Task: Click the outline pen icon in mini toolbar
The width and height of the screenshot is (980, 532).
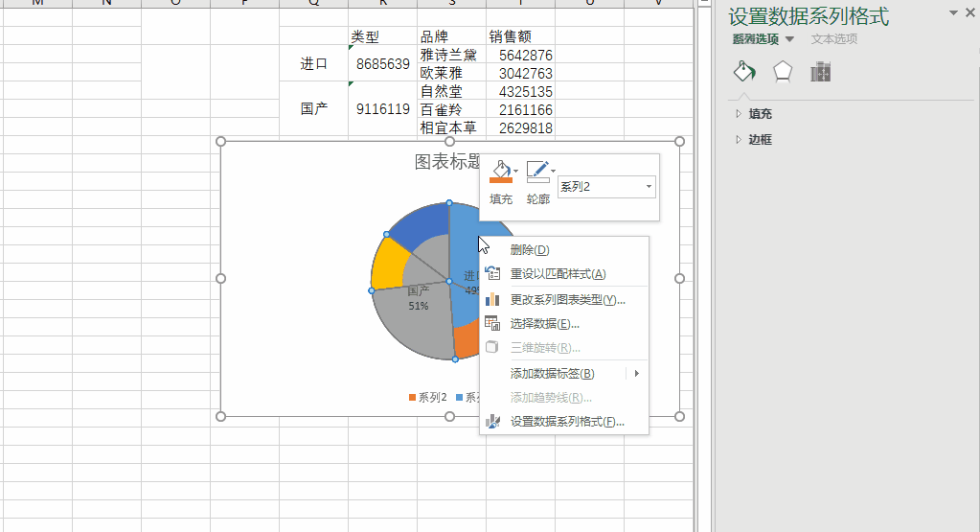Action: [x=536, y=170]
